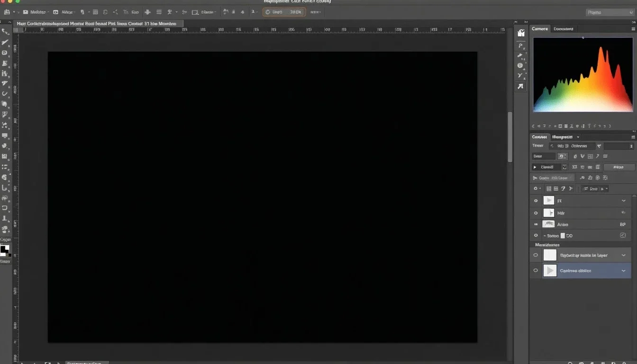Open the dropdown arrow beside the Hiaspadd tab
Screen dimensions: 637x364
(578, 136)
